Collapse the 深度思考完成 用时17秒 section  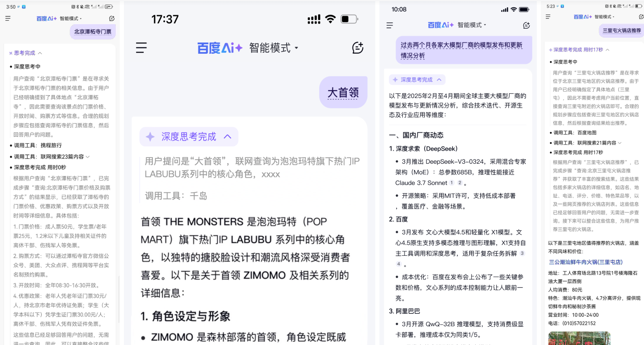coord(607,49)
